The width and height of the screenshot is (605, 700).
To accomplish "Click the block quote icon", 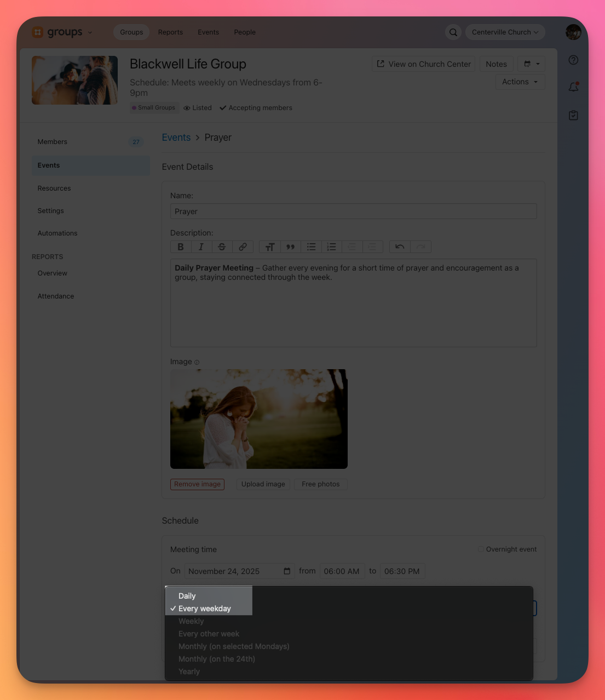I will (x=290, y=247).
